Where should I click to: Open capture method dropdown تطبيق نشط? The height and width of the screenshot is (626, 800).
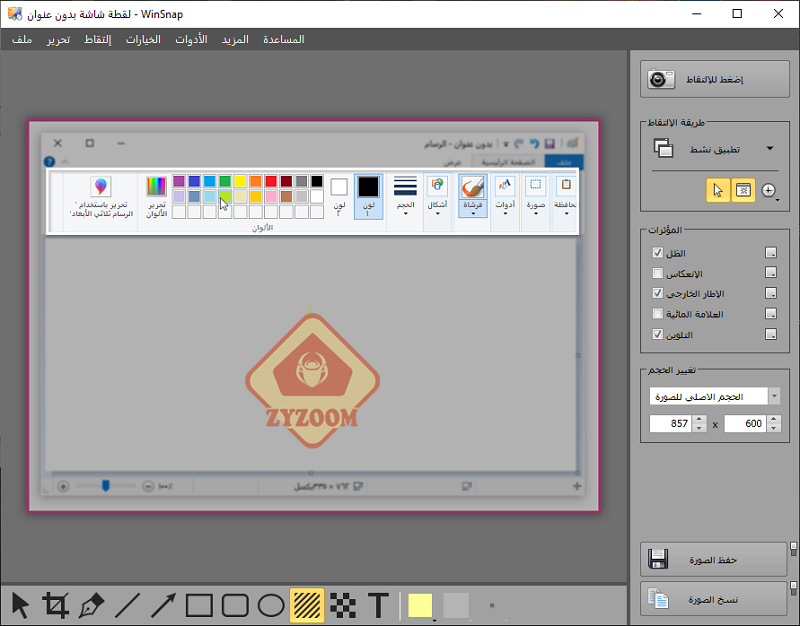[715, 149]
